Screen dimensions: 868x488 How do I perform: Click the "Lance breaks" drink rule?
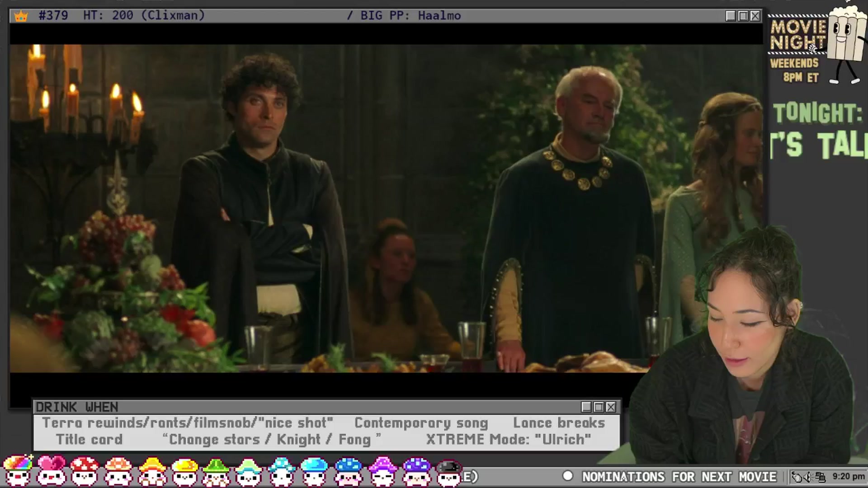559,423
